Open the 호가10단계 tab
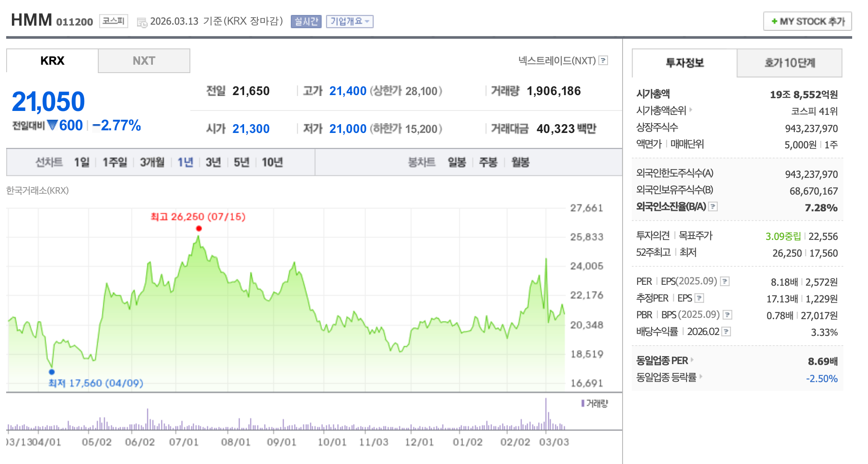This screenshot has height=464, width=868. coord(790,63)
